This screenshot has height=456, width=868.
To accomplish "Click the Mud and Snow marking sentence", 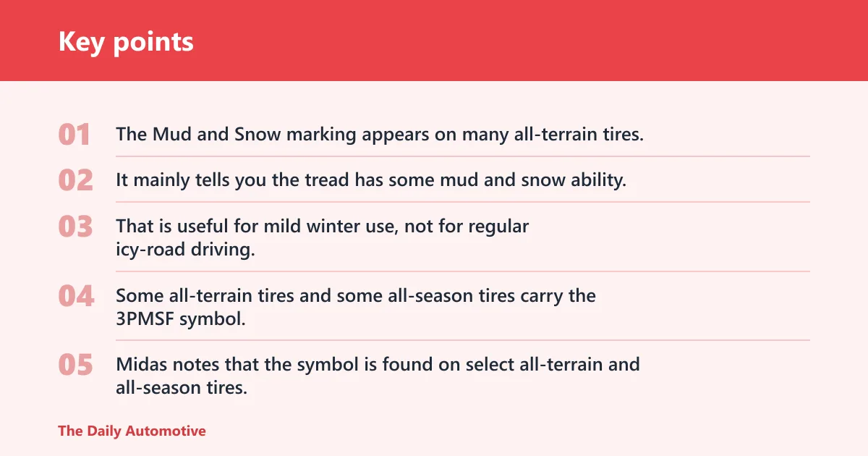I will [380, 135].
